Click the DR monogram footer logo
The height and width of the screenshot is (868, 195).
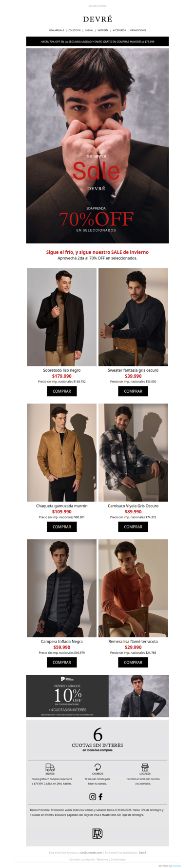97,833
